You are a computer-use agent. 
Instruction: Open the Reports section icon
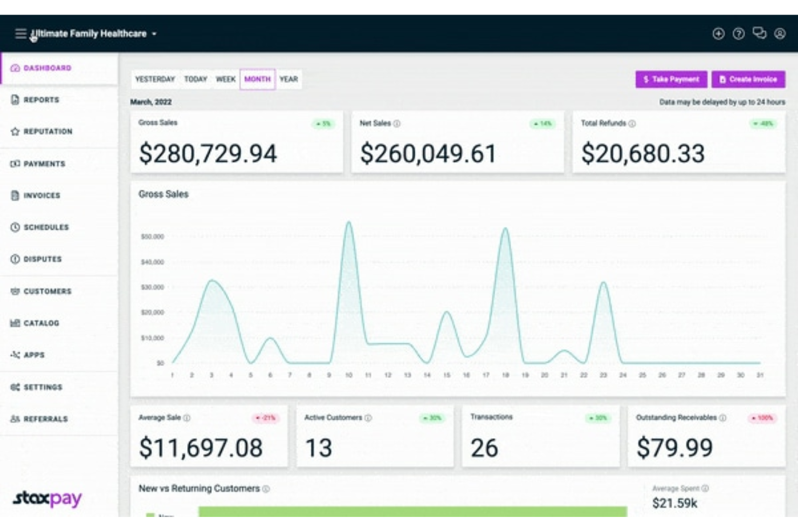[x=15, y=99]
